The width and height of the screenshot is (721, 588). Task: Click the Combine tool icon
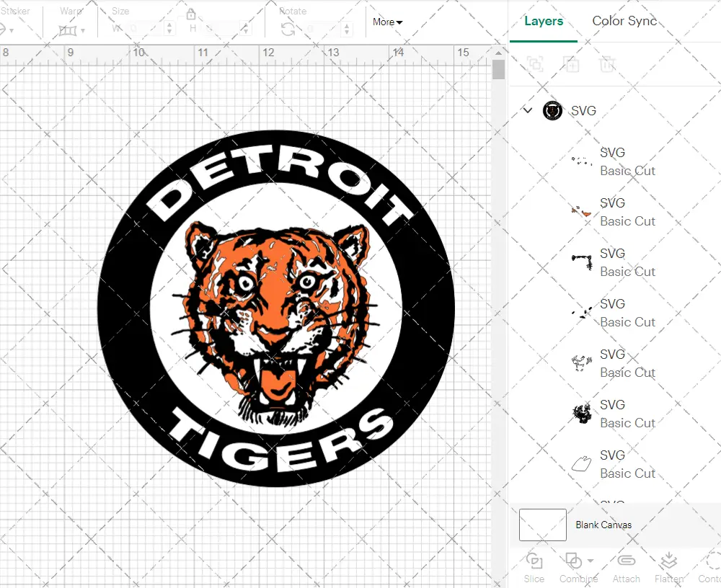[x=573, y=561]
